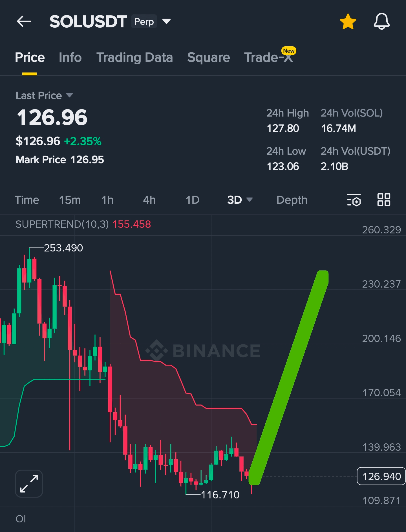Tap the current price tag 126.940
Image resolution: width=406 pixels, height=532 pixels.
point(381,476)
